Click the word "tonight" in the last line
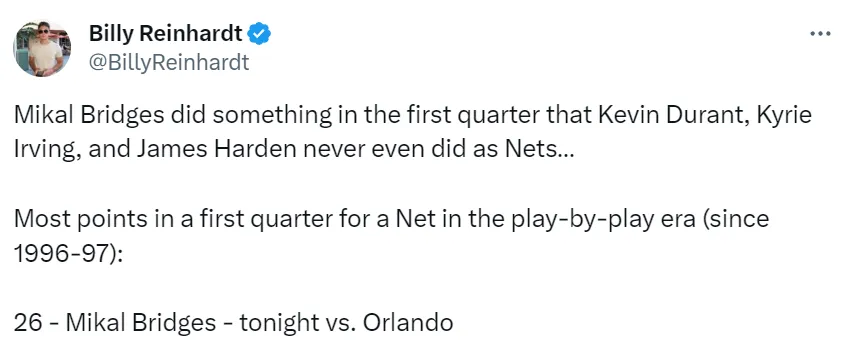Image resolution: width=848 pixels, height=361 pixels. (x=279, y=324)
